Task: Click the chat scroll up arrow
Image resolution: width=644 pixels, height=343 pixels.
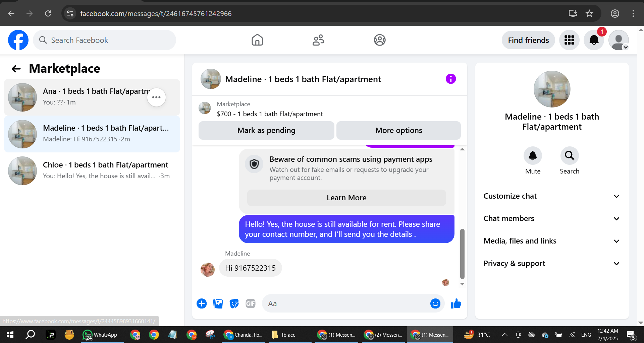Action: (462, 149)
